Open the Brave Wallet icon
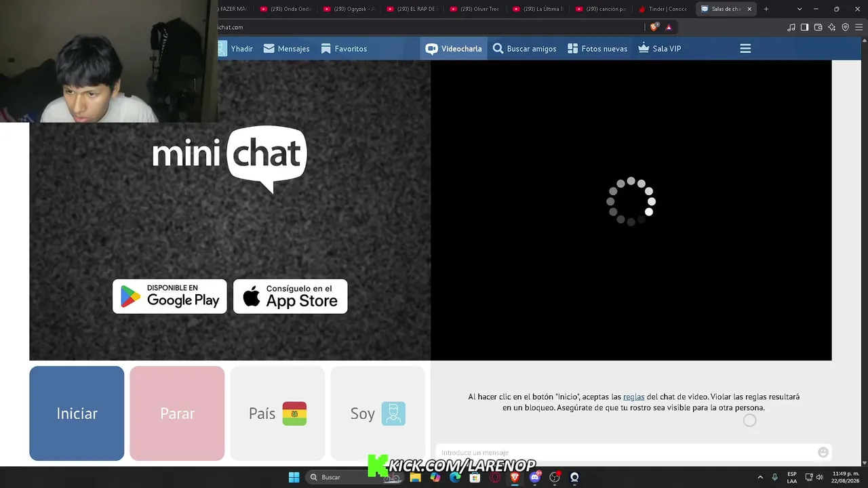The height and width of the screenshot is (488, 868). click(x=818, y=27)
